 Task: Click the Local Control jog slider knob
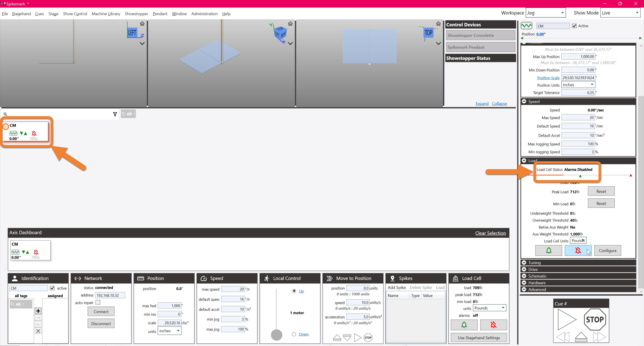[277, 335]
